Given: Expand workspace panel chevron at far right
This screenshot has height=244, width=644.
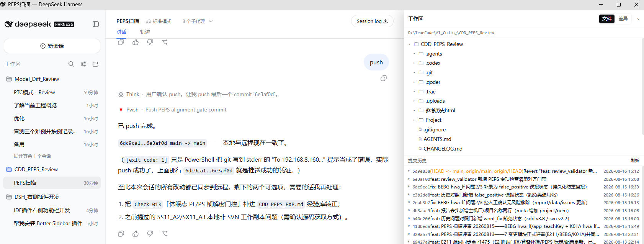Looking at the screenshot, I should [x=638, y=19].
